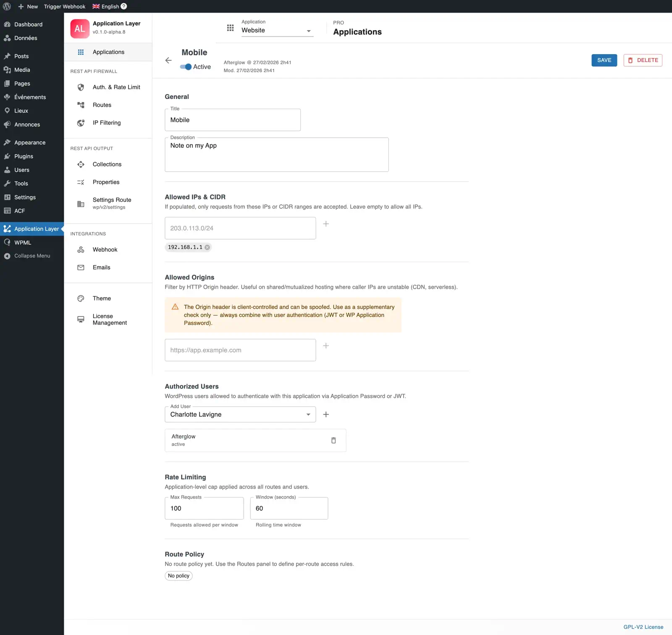Open the Properties panel
The width and height of the screenshot is (672, 635).
click(106, 182)
